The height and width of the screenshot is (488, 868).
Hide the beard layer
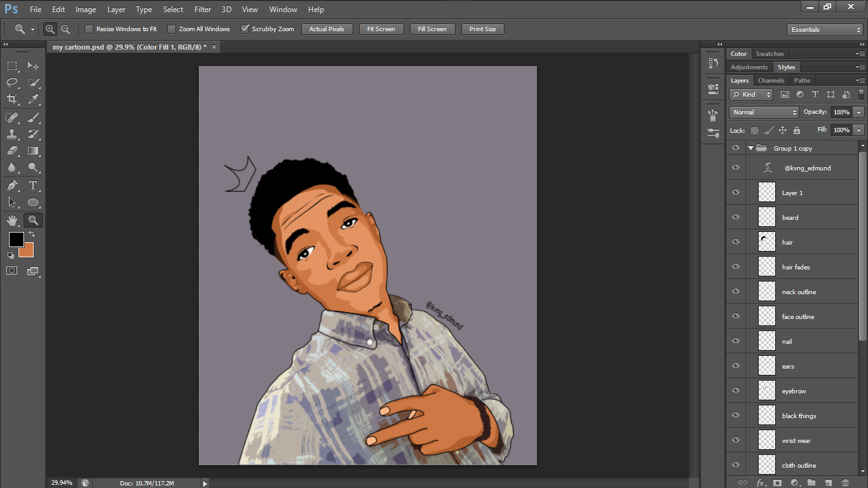point(736,217)
